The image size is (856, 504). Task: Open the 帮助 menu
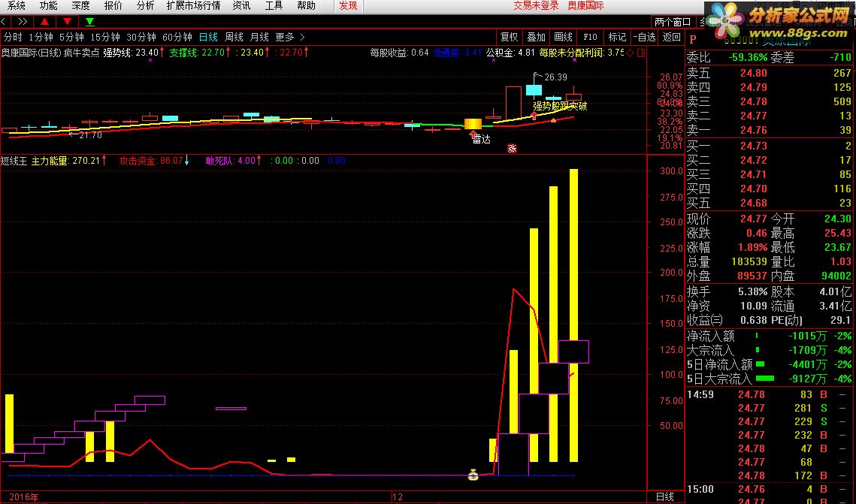pos(307,5)
